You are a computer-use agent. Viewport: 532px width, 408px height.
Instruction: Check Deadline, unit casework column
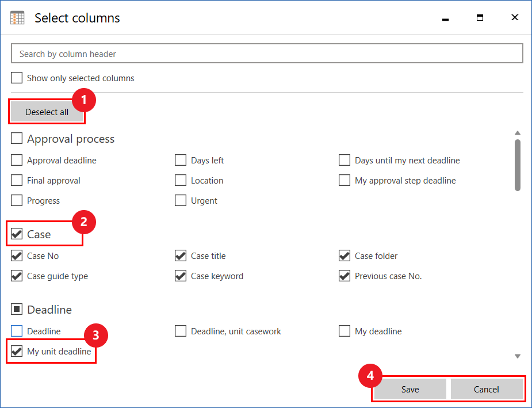pyautogui.click(x=181, y=331)
